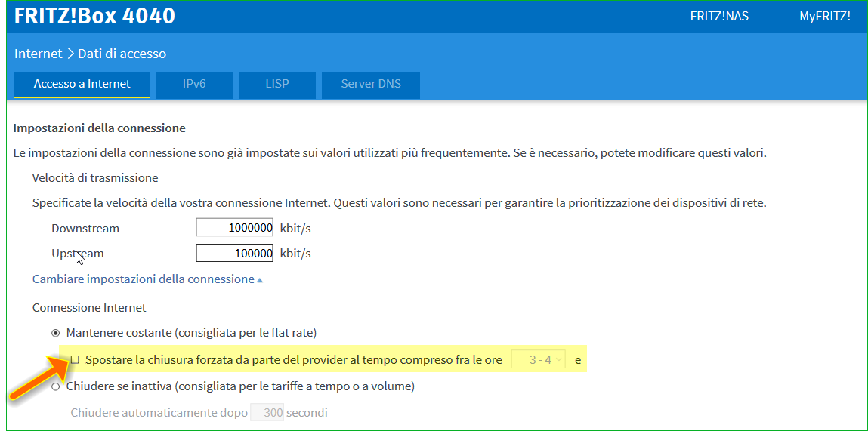Click the 300 secondi input field
Screen dimensions: 868x431
267,412
